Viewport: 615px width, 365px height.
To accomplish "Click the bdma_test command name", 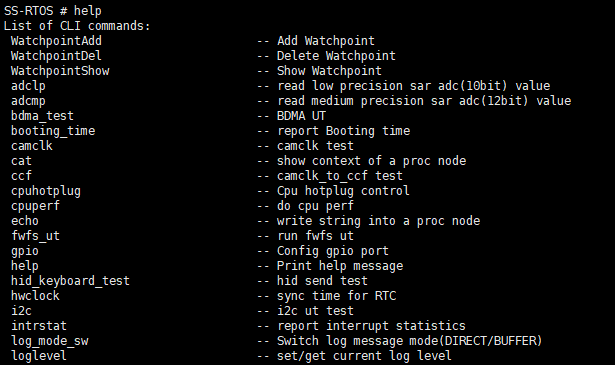I will click(42, 116).
